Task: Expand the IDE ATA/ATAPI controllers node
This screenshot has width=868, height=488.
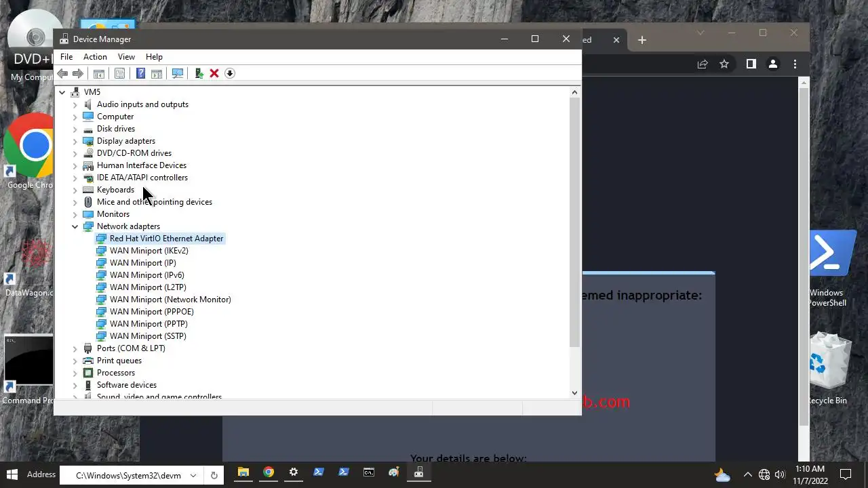Action: tap(75, 178)
